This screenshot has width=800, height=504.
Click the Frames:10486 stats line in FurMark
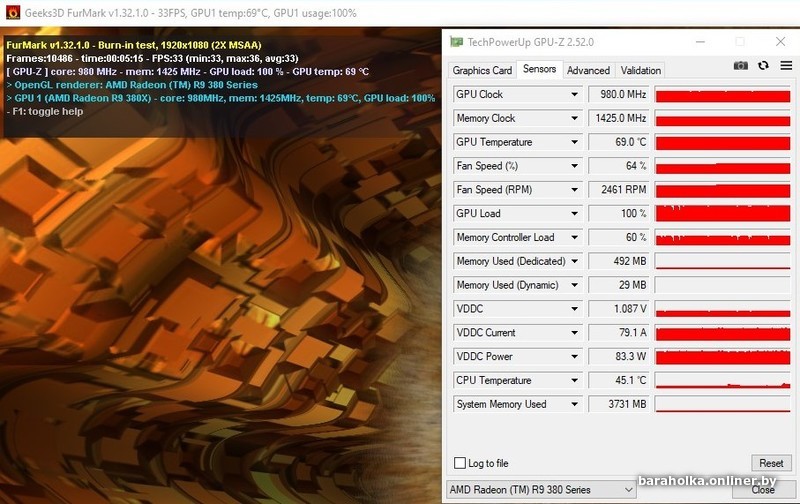pos(153,58)
